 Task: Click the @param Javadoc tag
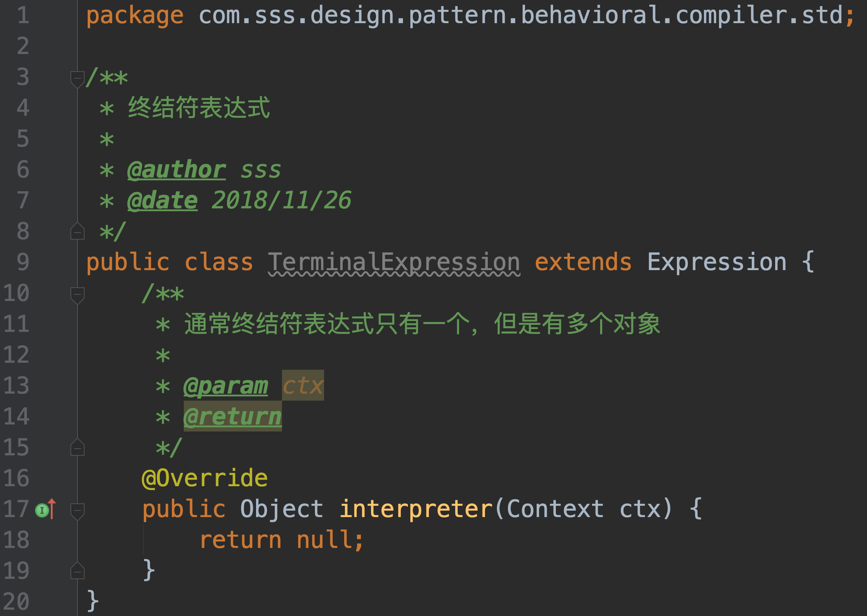[226, 386]
